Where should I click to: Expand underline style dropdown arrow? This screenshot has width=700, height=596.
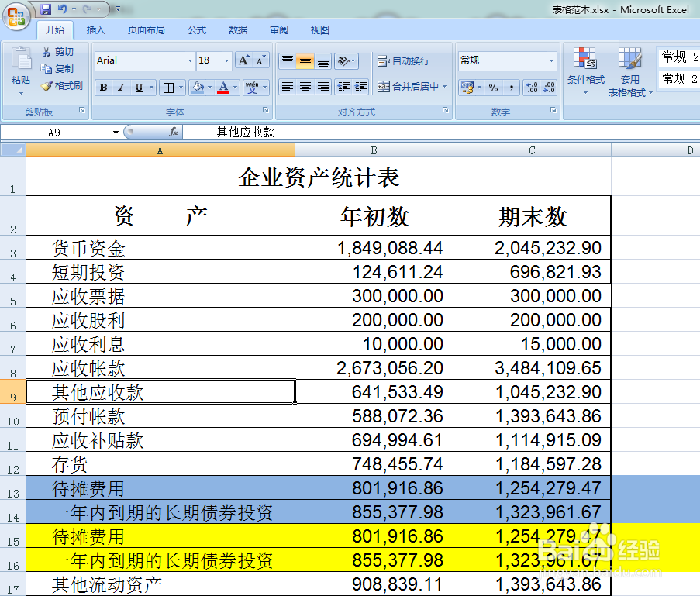point(151,88)
